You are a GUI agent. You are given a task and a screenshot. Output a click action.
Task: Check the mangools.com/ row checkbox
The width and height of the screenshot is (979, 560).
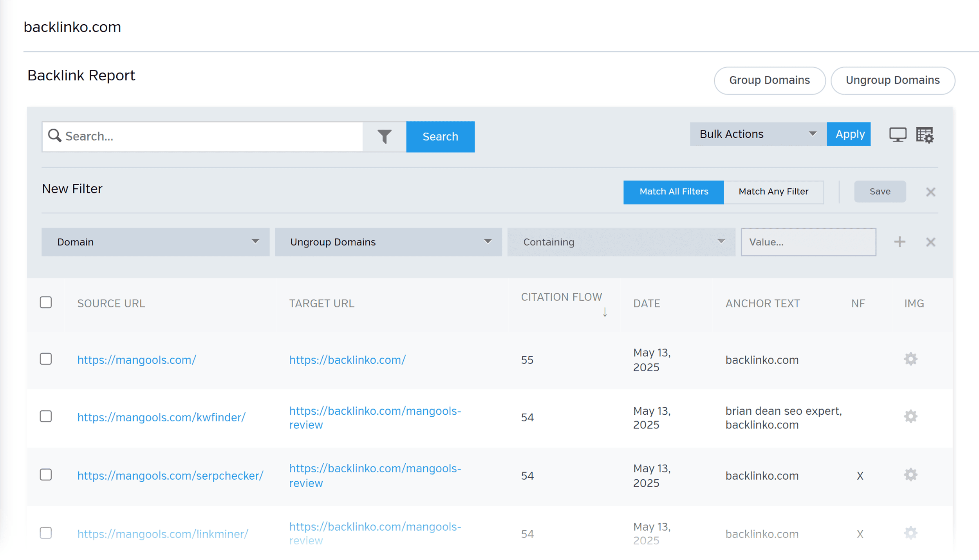[x=46, y=359]
